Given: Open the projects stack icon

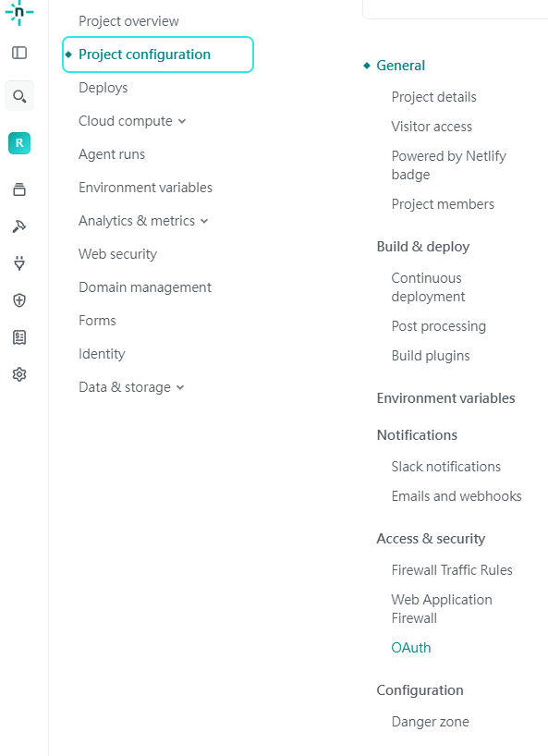Looking at the screenshot, I should click(19, 189).
